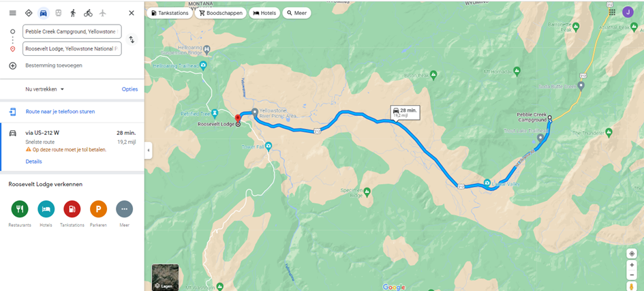Image resolution: width=644 pixels, height=291 pixels.
Task: Open Google apps grid icon
Action: (x=612, y=12)
